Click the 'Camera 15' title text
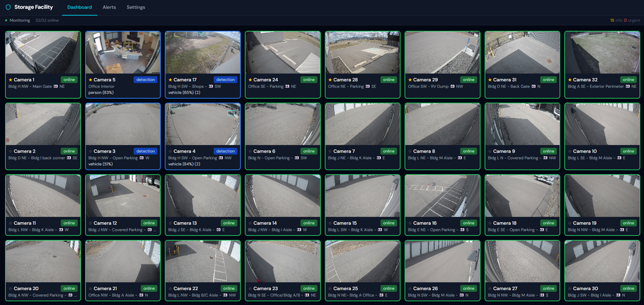Image resolution: width=644 pixels, height=305 pixels. click(345, 223)
